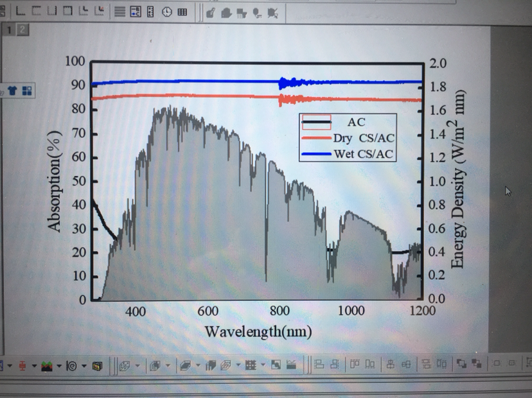This screenshot has width=532, height=398.
Task: Click the blue shirt icon on left mini toolbar
Action: (13, 91)
